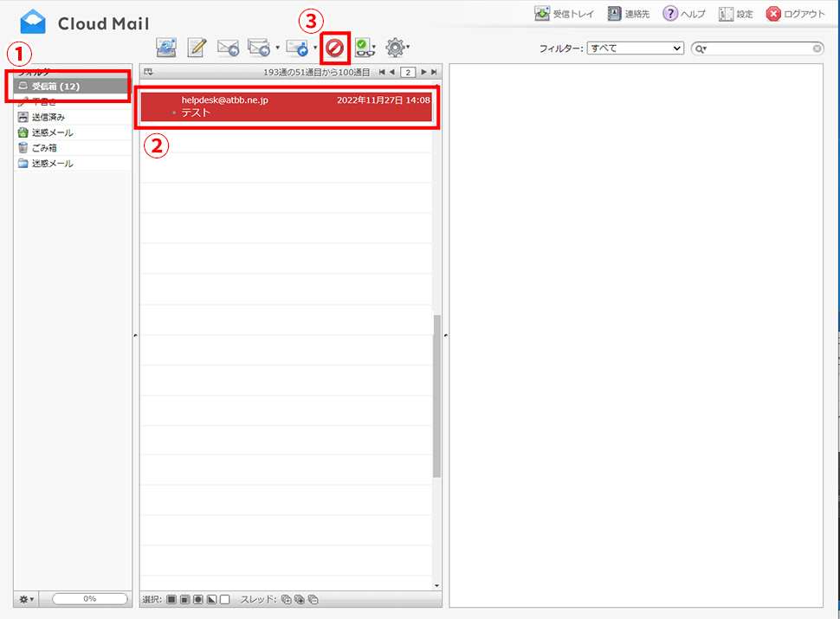
Task: Open the 連絡先 contacts tab
Action: 628,14
